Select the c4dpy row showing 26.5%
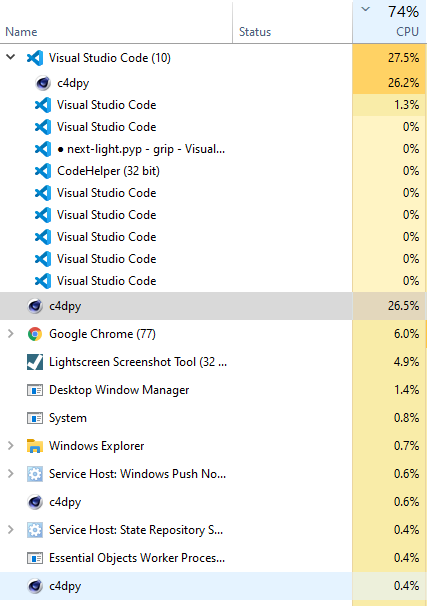This screenshot has height=606, width=427. (213, 306)
